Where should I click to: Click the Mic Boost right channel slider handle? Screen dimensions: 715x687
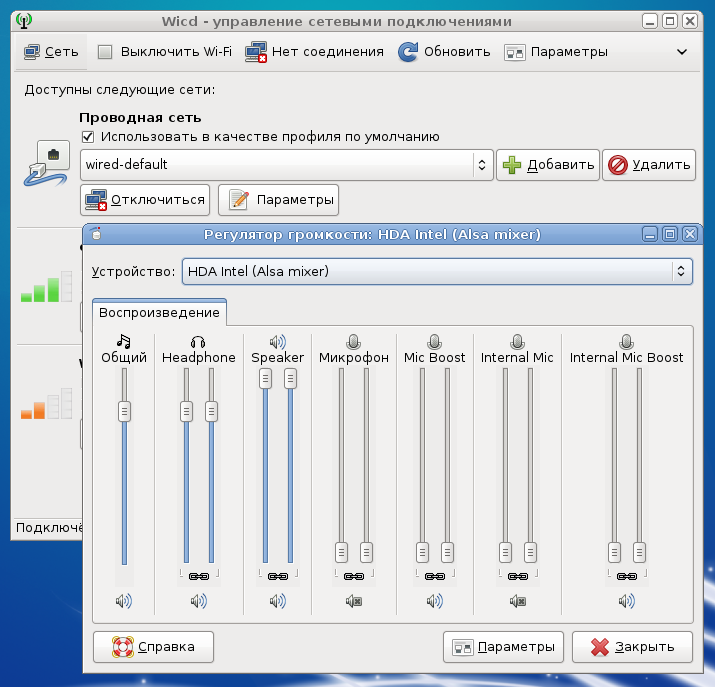click(x=447, y=553)
